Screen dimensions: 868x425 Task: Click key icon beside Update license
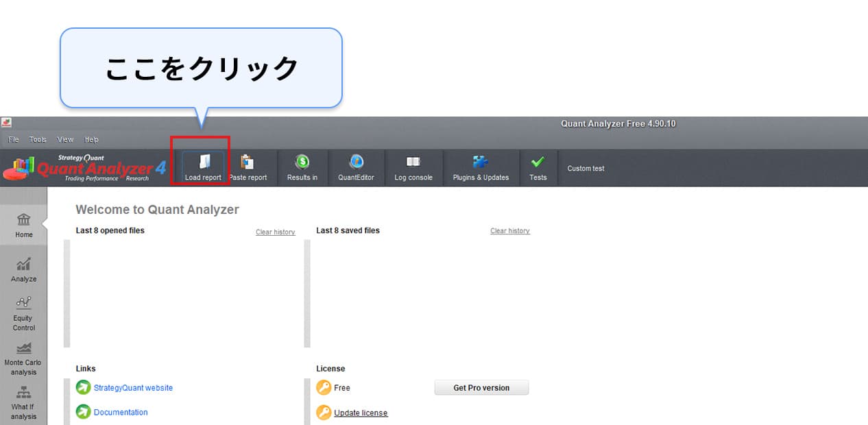324,412
